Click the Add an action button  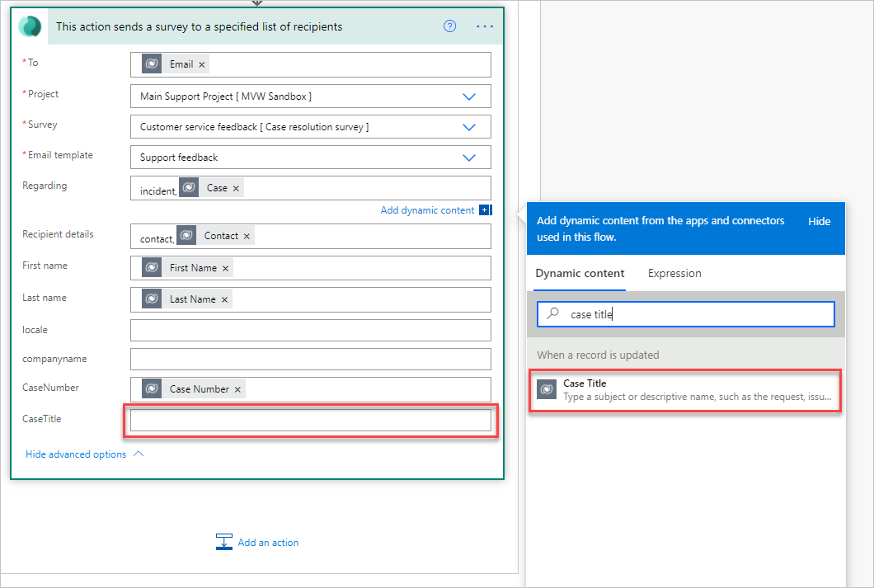coord(257,542)
